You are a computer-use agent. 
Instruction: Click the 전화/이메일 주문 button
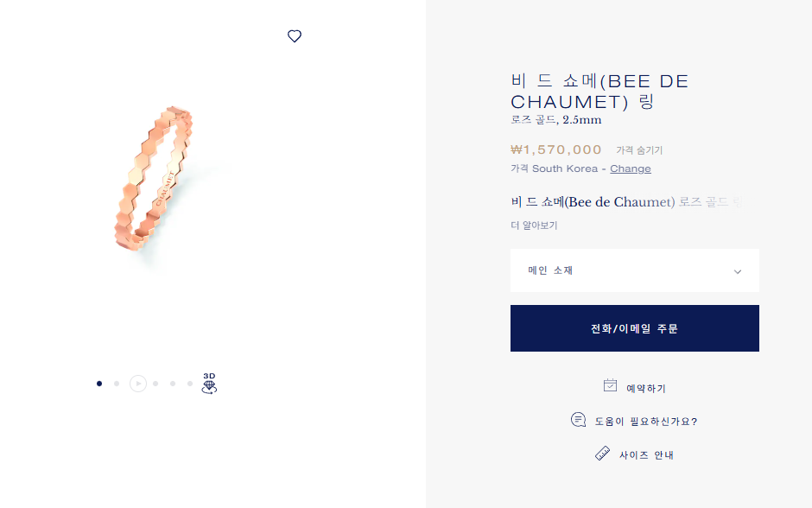[634, 328]
